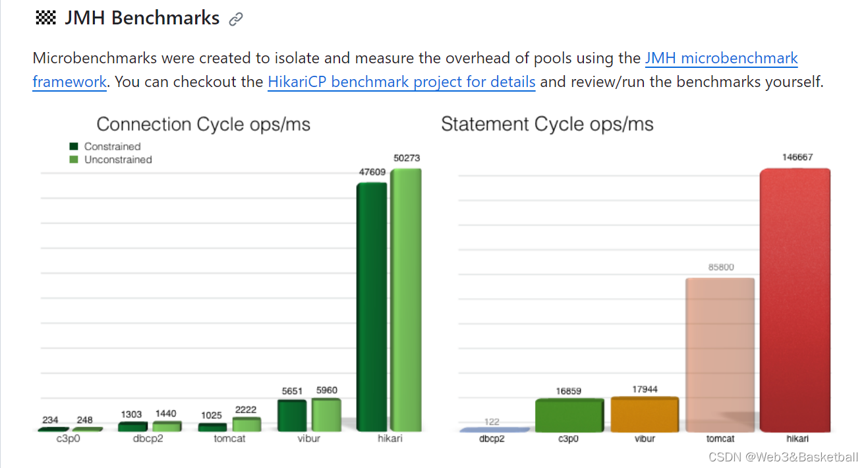Click the value label "16859"

click(x=569, y=391)
